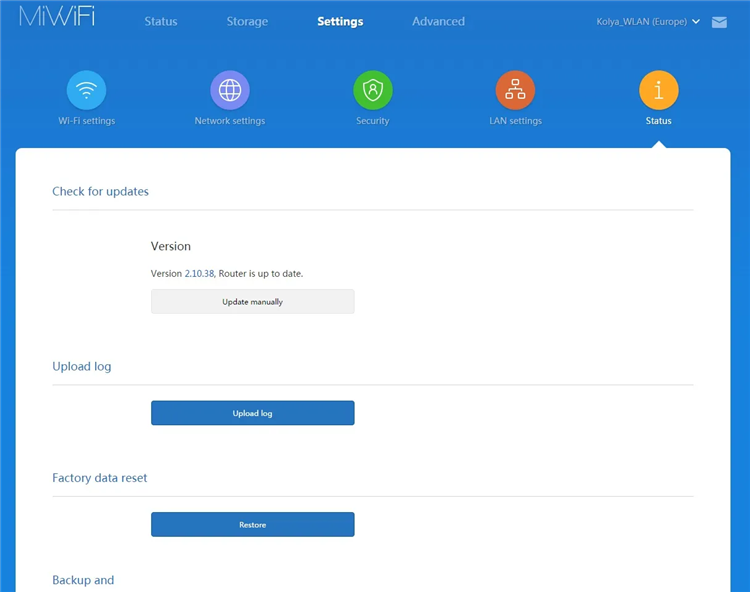This screenshot has width=750, height=592.
Task: Select the orange Status info icon
Action: [659, 90]
